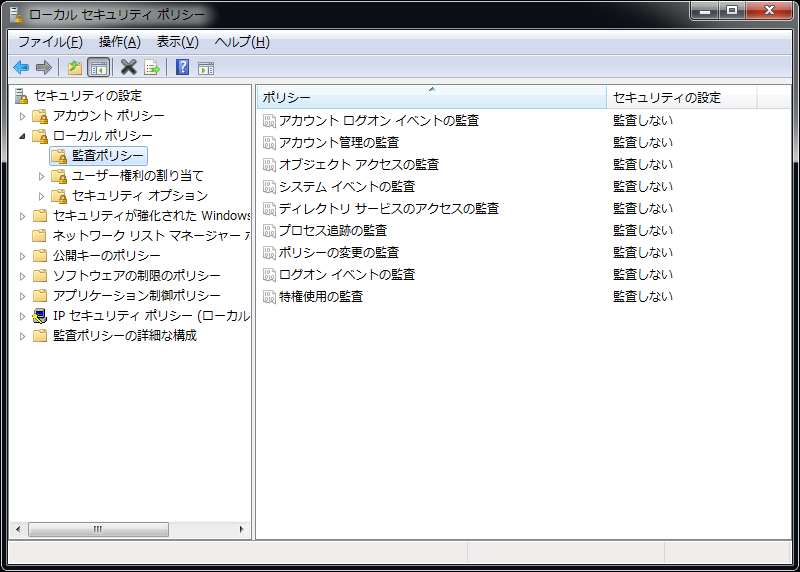This screenshot has height=572, width=800.
Task: Toggle the show/hide console tree icon
Action: pyautogui.click(x=98, y=67)
